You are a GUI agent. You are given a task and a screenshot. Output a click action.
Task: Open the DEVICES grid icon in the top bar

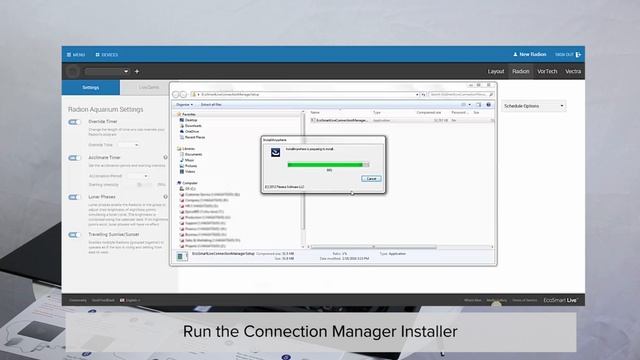click(98, 55)
